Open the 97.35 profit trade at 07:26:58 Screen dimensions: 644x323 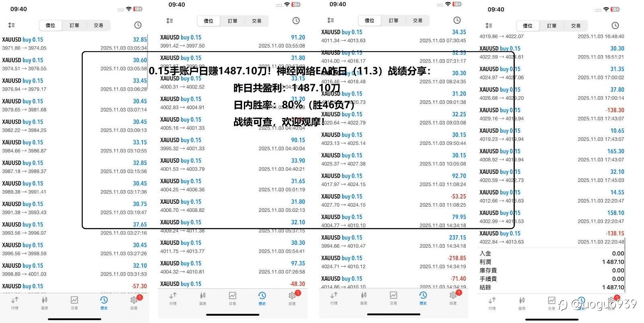click(x=233, y=267)
